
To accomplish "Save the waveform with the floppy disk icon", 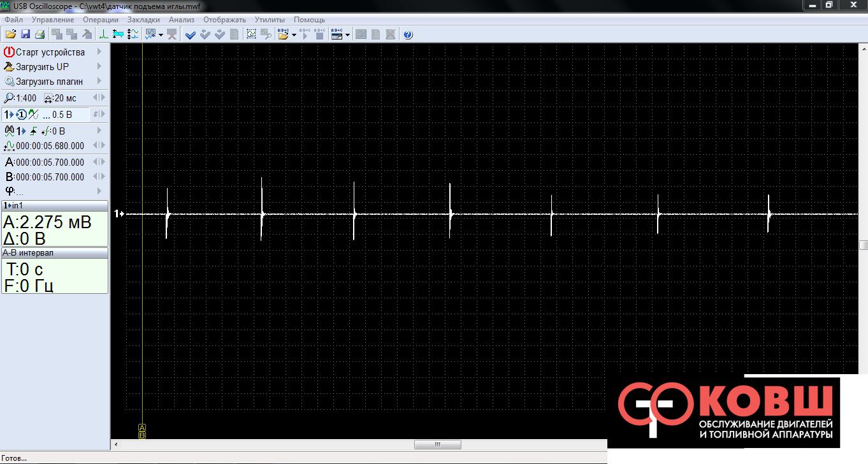I will [25, 34].
